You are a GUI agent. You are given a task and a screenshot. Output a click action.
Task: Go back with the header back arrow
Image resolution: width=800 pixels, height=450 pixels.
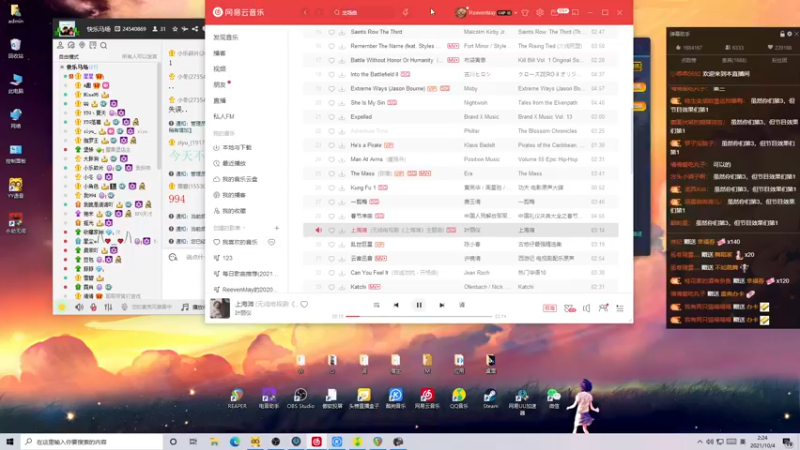click(x=305, y=12)
